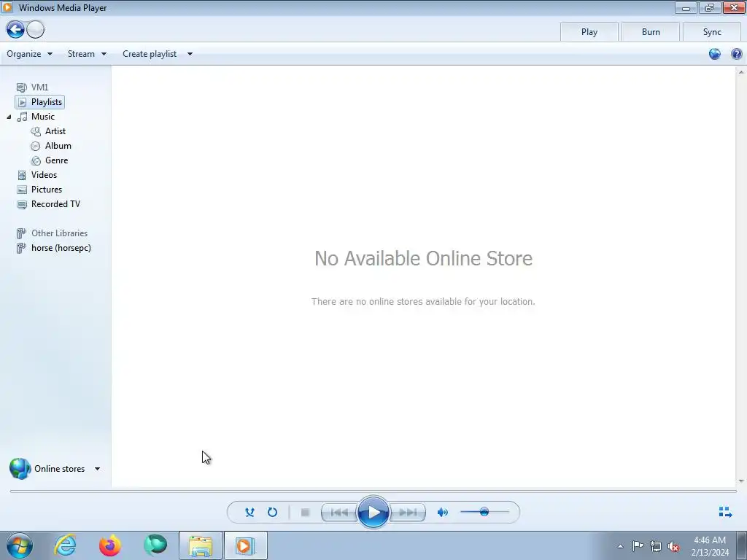Open the Media Guide globe icon in toolbar
747x560 pixels.
[715, 54]
